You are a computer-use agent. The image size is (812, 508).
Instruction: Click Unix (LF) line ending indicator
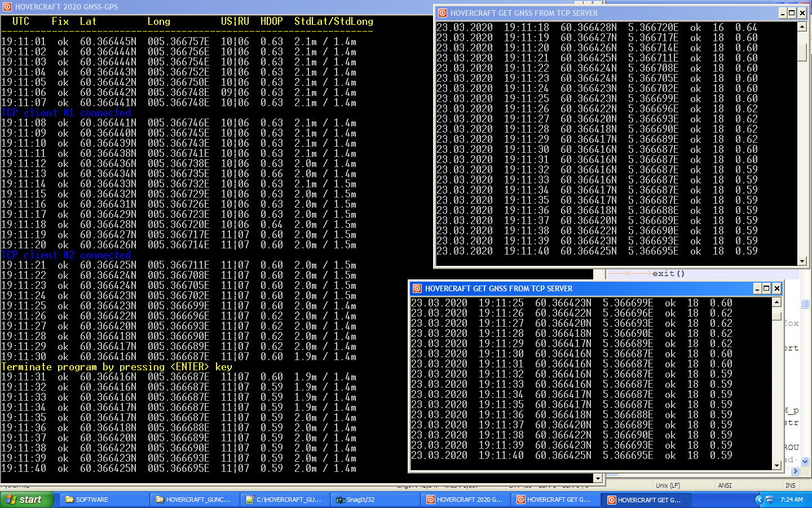point(668,485)
